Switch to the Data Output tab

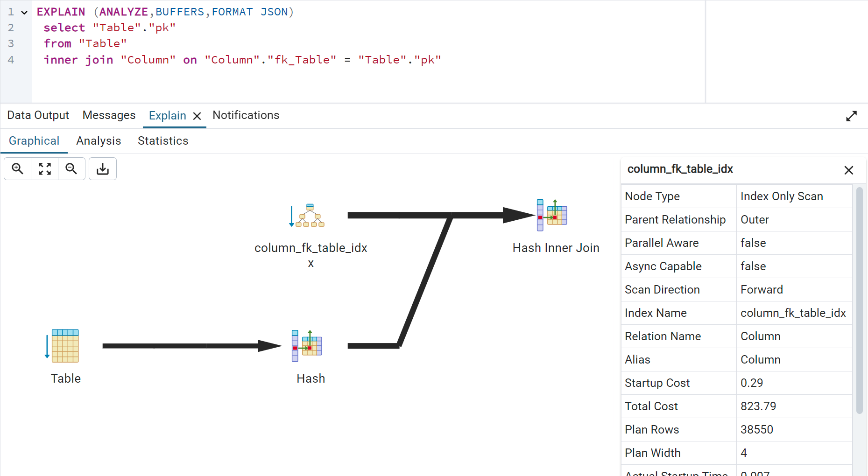tap(38, 115)
